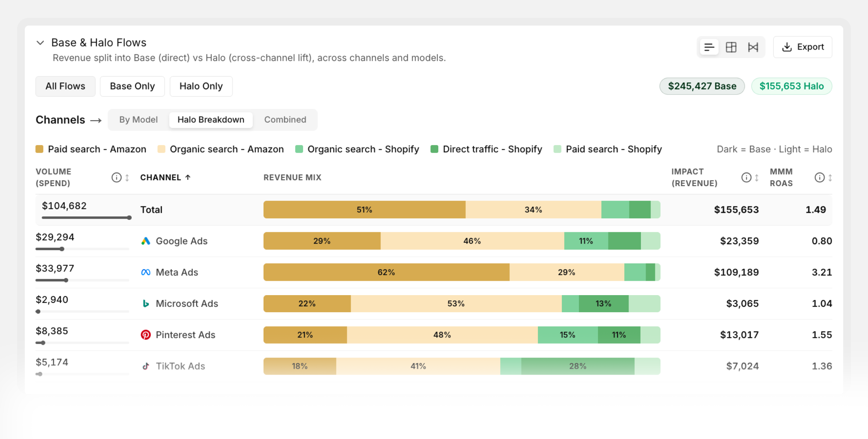Switch to the sankey flow view icon
This screenshot has height=439, width=868.
[753, 47]
